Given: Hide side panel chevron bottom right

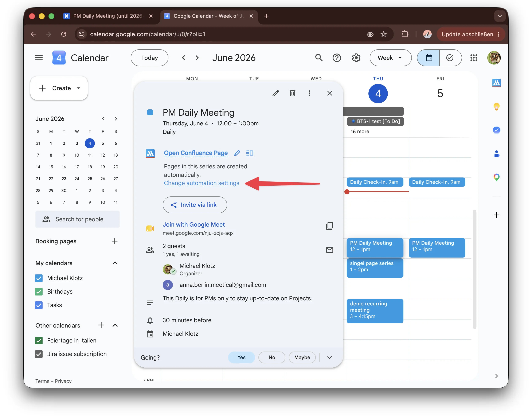Looking at the screenshot, I should [496, 376].
